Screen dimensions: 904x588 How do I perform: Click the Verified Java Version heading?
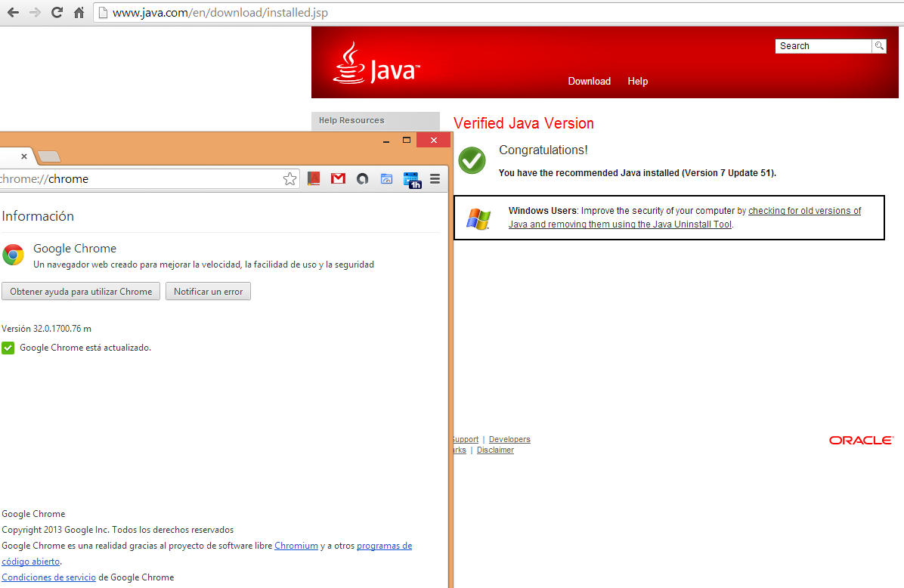pos(524,123)
